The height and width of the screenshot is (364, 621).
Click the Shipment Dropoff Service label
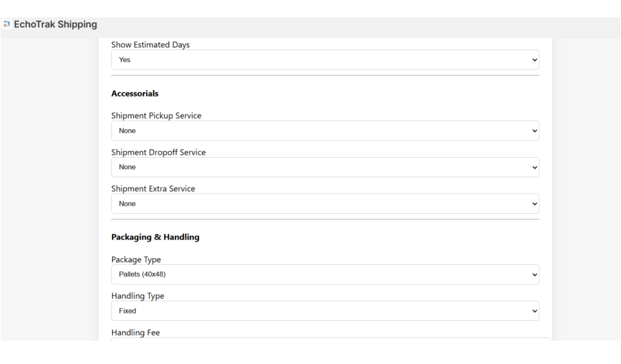click(x=158, y=152)
